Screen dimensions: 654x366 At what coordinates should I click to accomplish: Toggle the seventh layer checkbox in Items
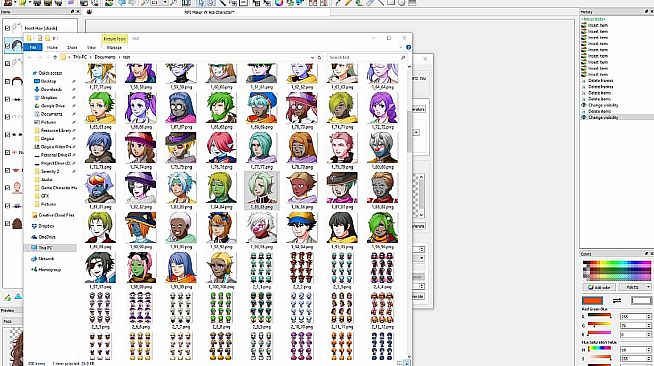pyautogui.click(x=7, y=135)
